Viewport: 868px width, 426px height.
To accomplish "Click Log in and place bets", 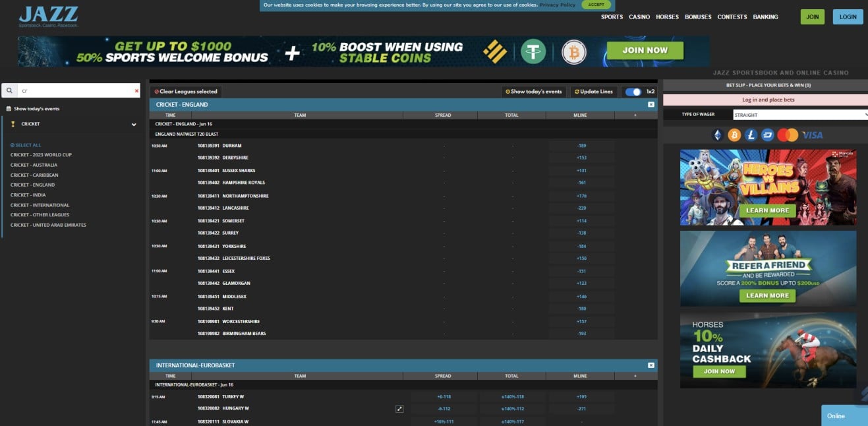I will tap(768, 100).
